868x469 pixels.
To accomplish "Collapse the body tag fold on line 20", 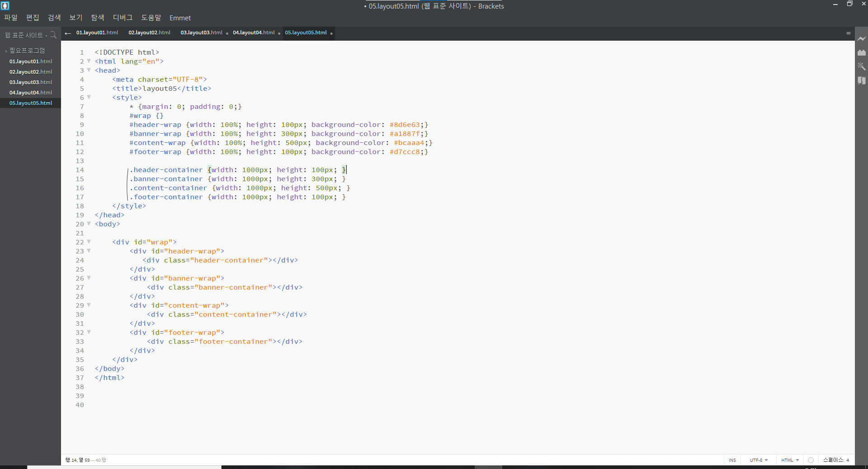I will 89,224.
